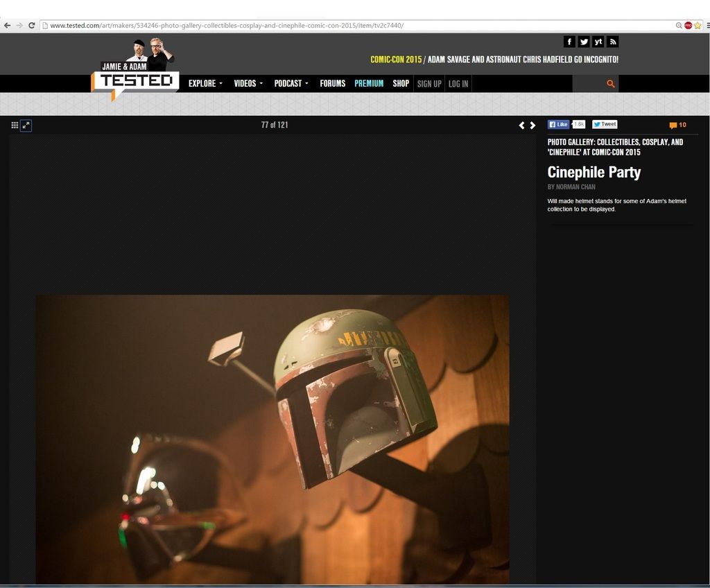Image resolution: width=710 pixels, height=588 pixels.
Task: Click the Boba Fett helmet photo
Action: (272, 440)
